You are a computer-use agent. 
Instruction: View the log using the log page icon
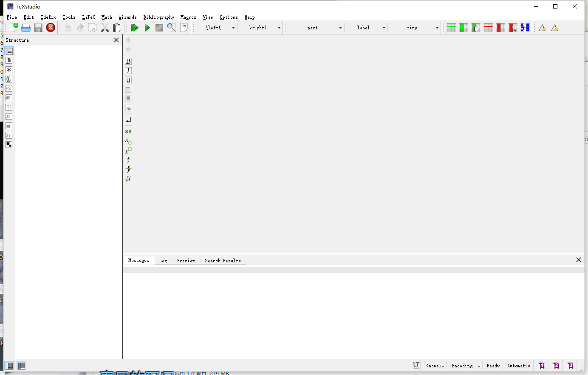184,28
